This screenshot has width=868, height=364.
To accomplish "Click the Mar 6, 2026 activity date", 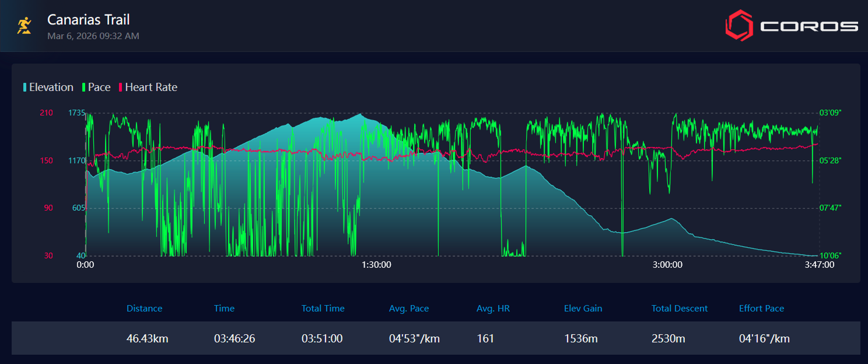I will coord(93,36).
